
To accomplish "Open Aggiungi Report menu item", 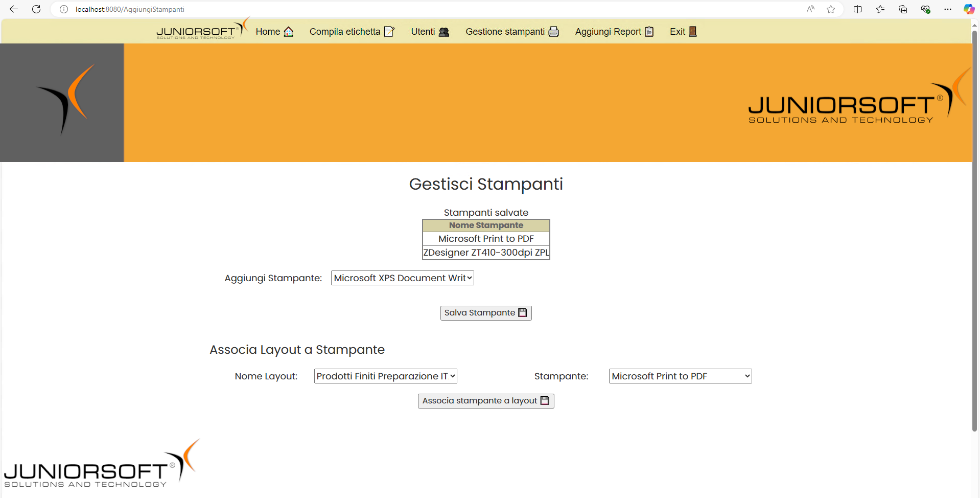I will (615, 32).
